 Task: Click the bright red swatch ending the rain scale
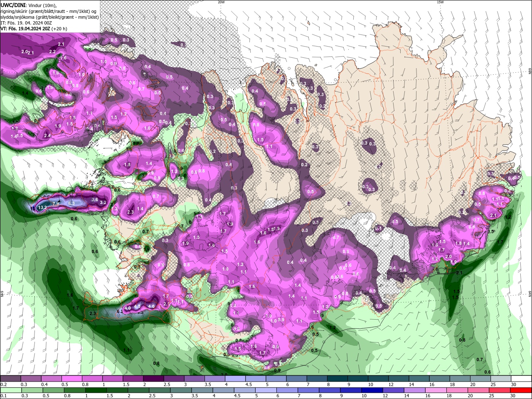coord(521,390)
